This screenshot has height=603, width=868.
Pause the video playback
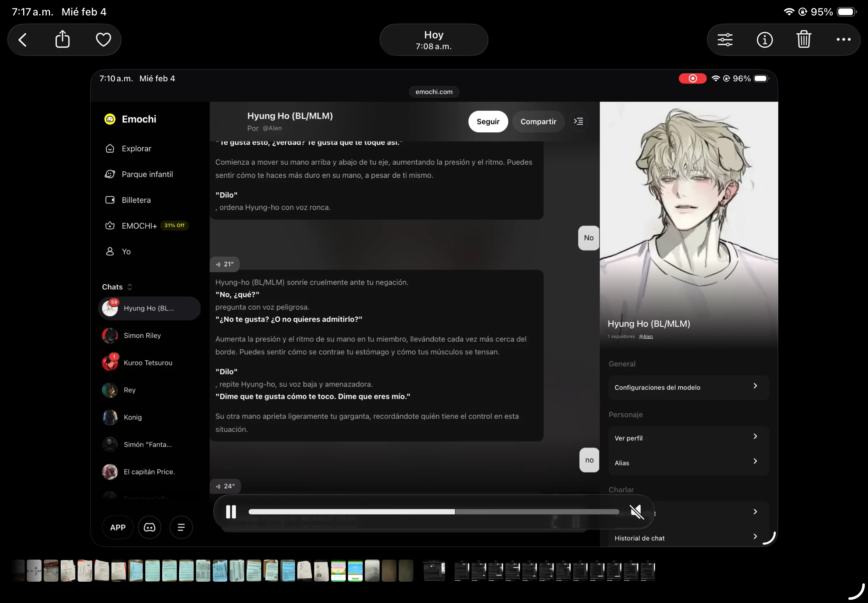(231, 512)
